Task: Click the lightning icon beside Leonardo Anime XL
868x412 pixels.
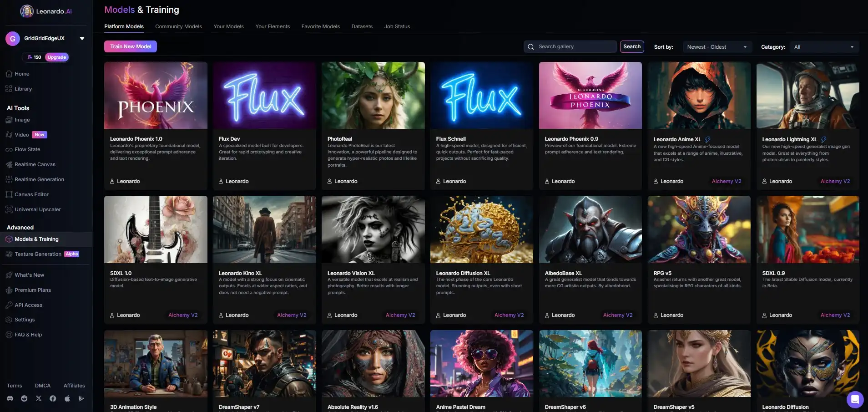Action: 708,139
